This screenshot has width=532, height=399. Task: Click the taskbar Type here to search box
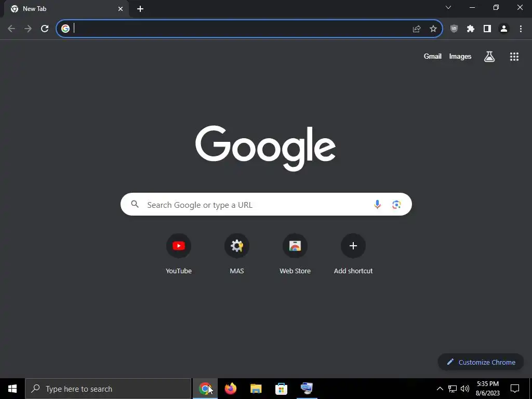click(108, 389)
